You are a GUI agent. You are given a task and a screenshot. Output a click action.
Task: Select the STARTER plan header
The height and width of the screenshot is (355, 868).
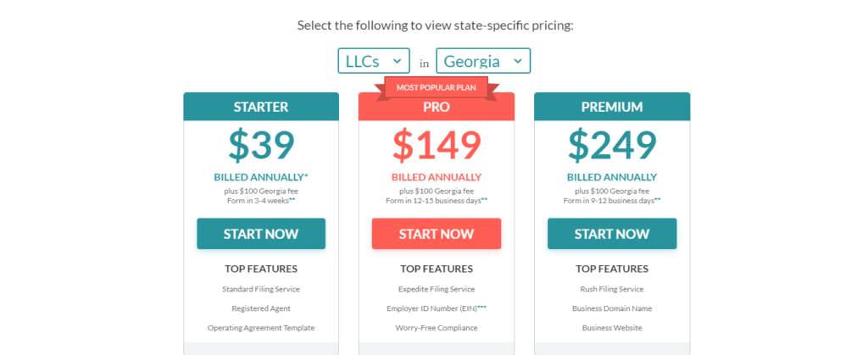click(261, 107)
